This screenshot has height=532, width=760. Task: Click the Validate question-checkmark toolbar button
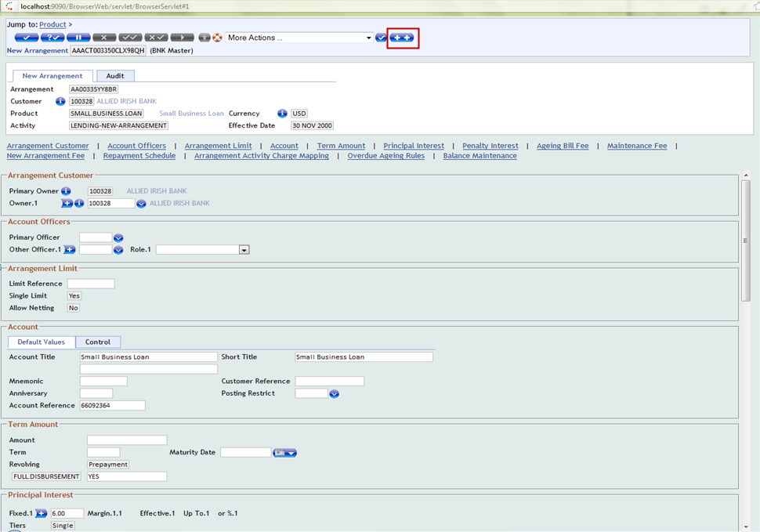tap(52, 38)
